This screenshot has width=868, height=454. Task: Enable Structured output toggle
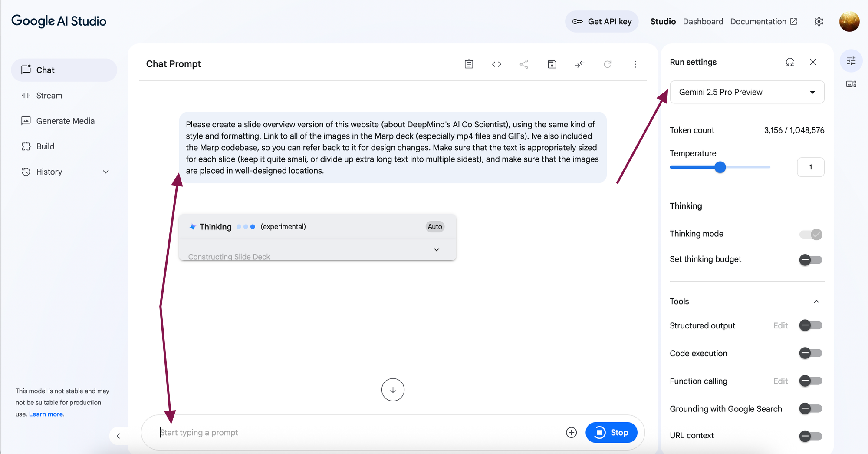point(811,325)
